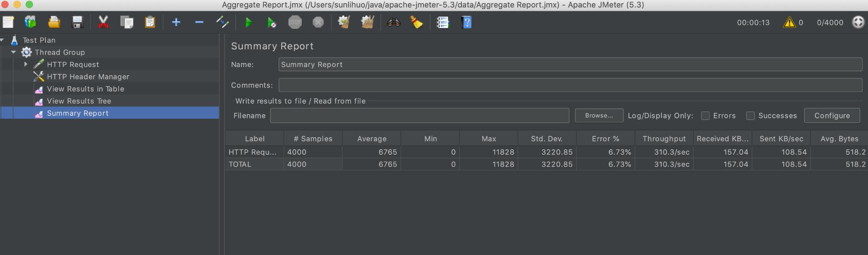Click the Paste clipboard icon

click(x=150, y=22)
